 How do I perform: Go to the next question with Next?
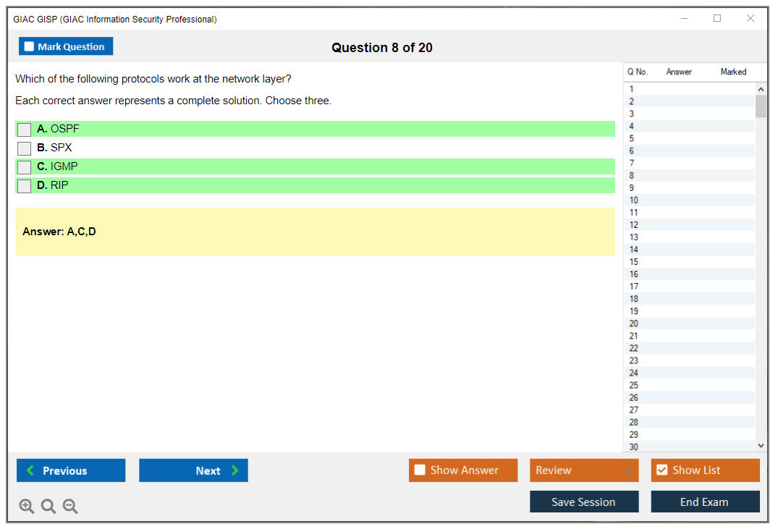[193, 470]
